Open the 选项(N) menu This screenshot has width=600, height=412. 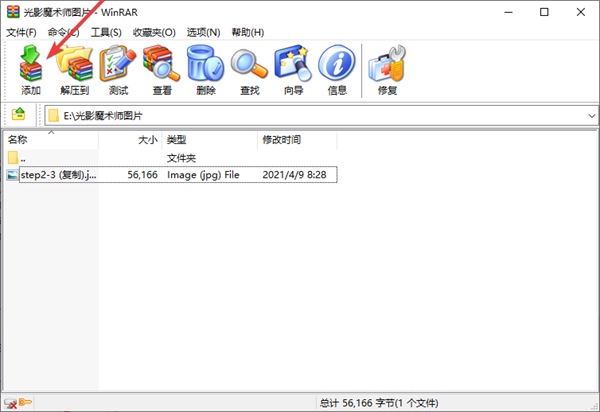203,33
